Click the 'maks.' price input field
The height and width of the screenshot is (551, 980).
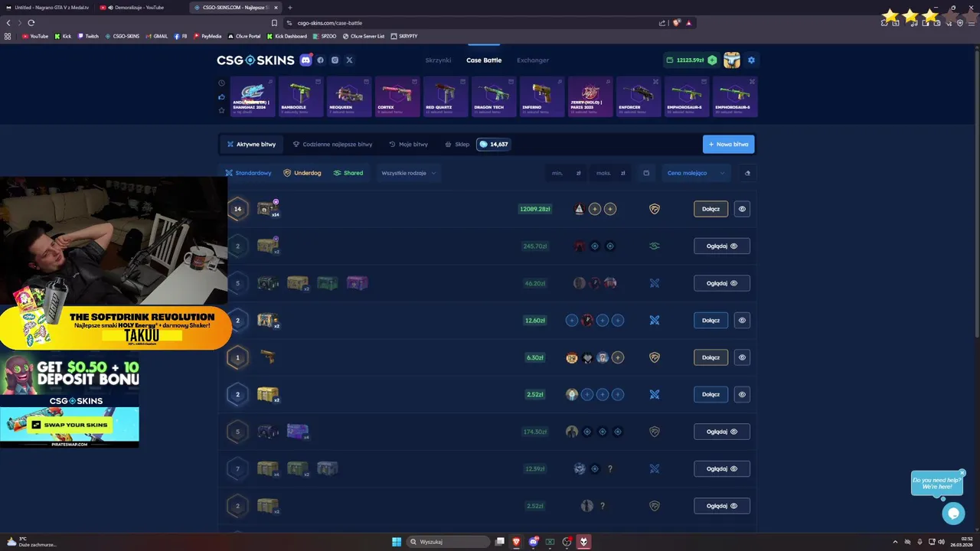(610, 173)
